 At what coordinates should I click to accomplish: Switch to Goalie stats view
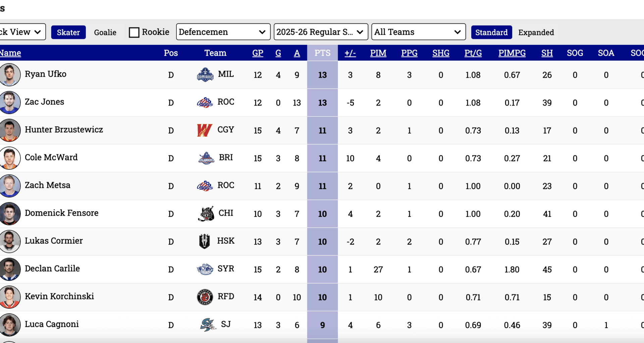pyautogui.click(x=105, y=32)
